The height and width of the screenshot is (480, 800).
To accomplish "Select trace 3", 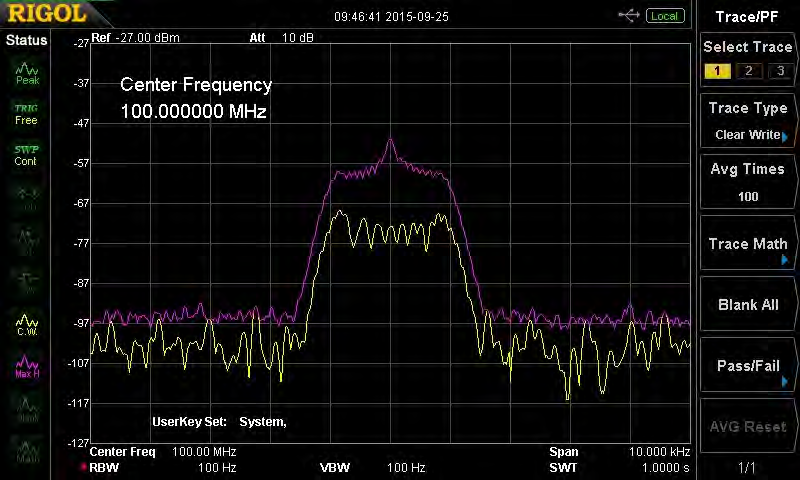I will [x=780, y=71].
